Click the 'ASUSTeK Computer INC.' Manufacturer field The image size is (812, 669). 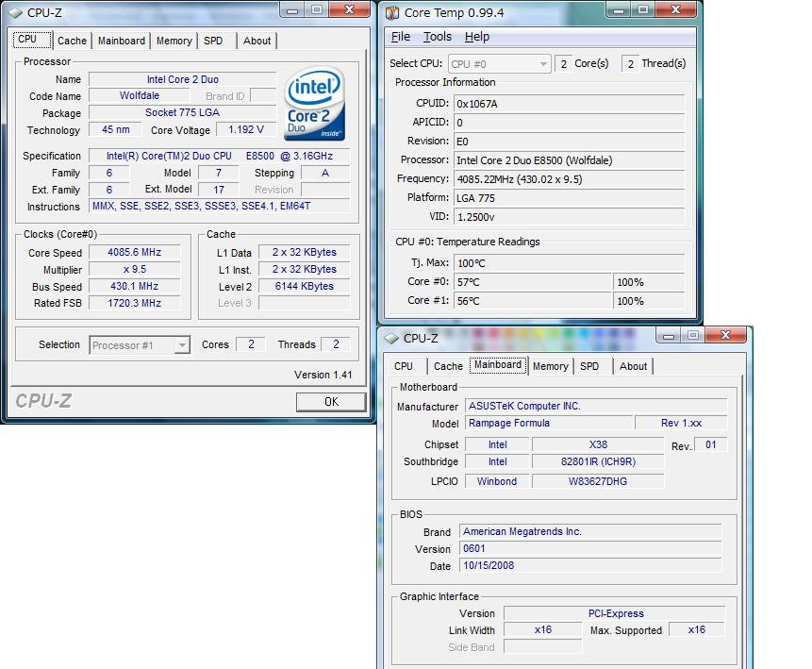(596, 406)
